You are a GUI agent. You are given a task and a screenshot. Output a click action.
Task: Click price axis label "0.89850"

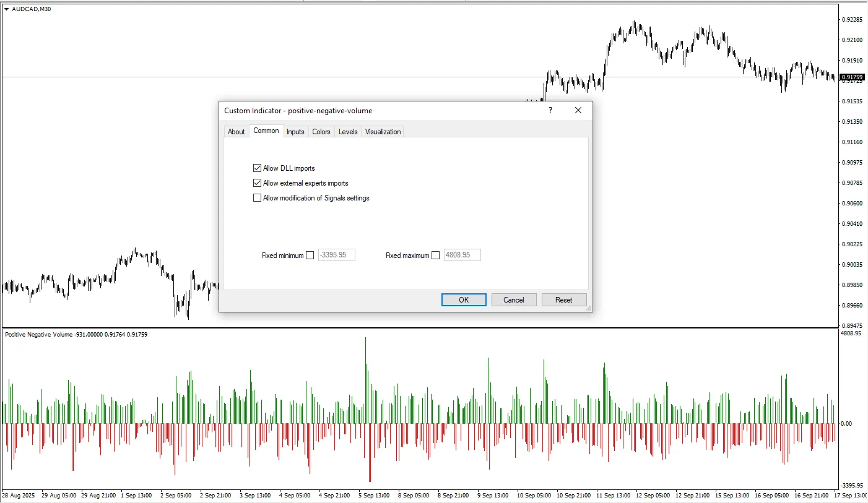point(853,285)
